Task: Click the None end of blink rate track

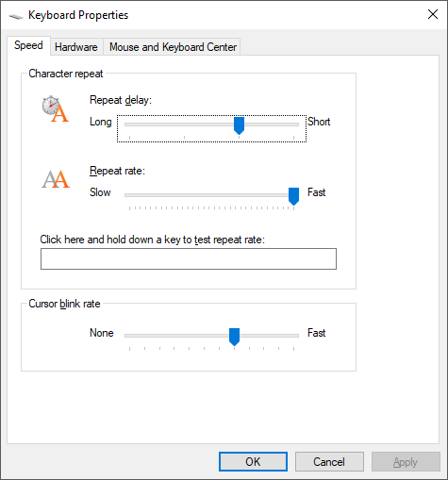Action: pyautogui.click(x=129, y=336)
